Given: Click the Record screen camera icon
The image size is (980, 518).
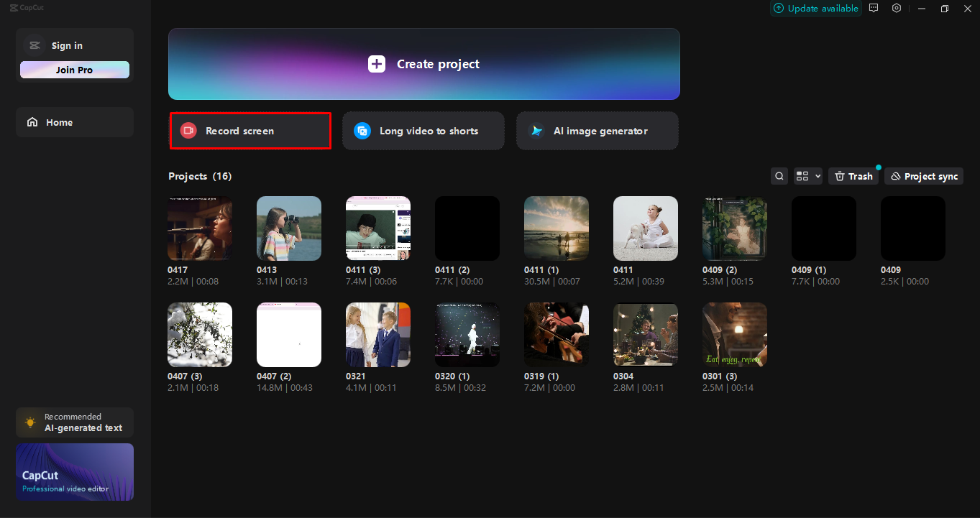Looking at the screenshot, I should tap(188, 131).
